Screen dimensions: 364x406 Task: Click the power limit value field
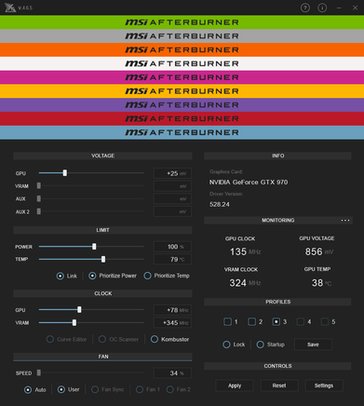pyautogui.click(x=173, y=247)
